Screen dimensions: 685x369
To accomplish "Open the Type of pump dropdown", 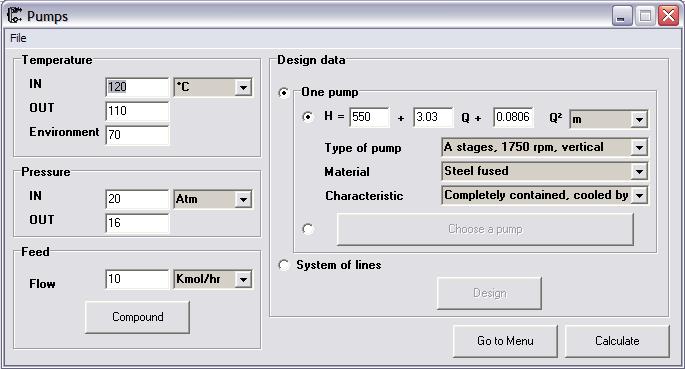I will click(x=544, y=148).
